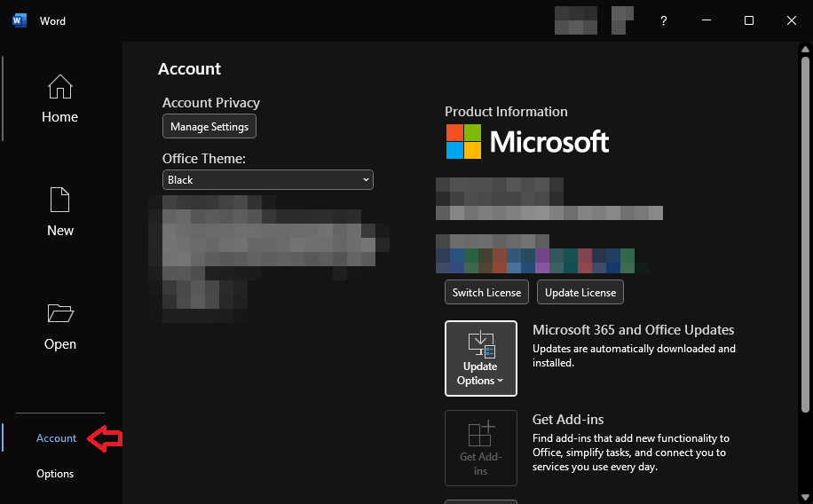This screenshot has height=504, width=813.
Task: Open Help with the question mark icon
Action: (663, 20)
